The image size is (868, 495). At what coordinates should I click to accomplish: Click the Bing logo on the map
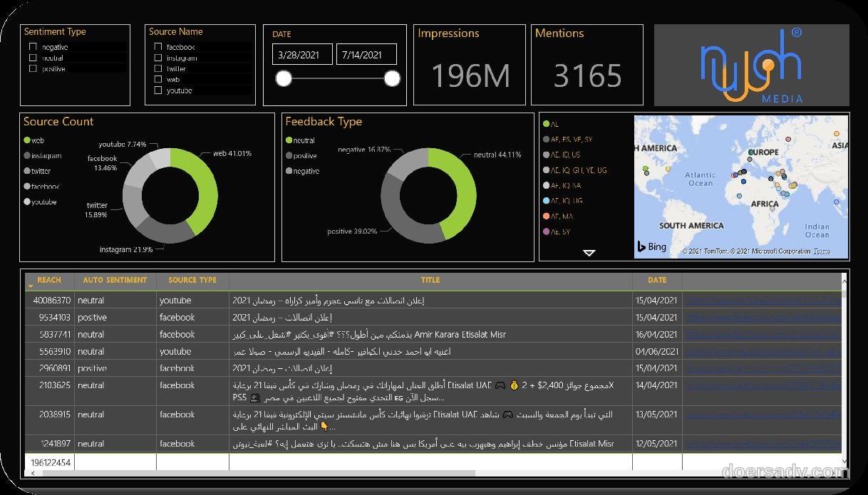pyautogui.click(x=652, y=246)
